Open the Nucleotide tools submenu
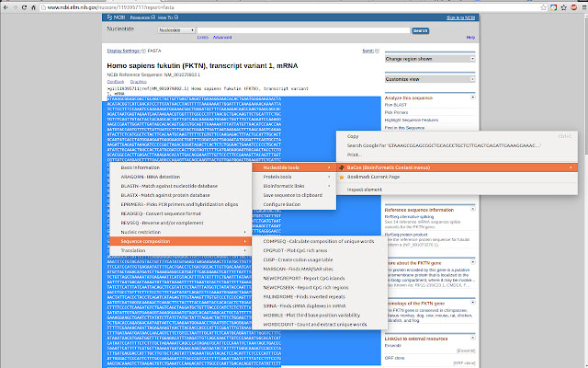 tap(294, 167)
